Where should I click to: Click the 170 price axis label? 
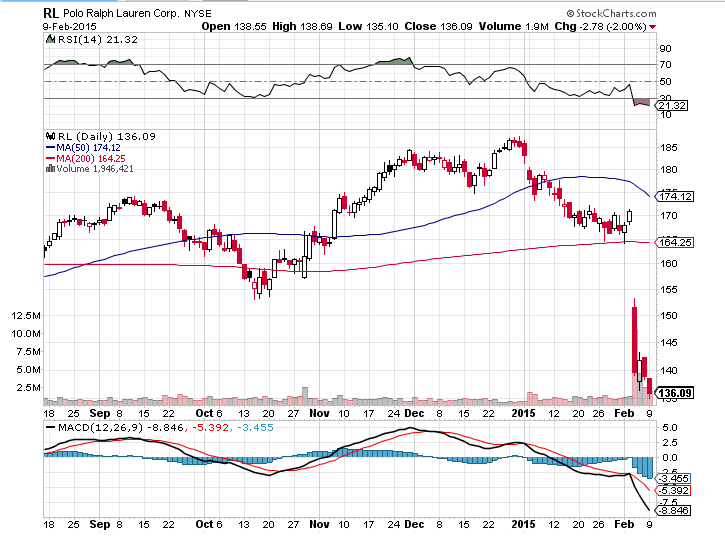[669, 216]
